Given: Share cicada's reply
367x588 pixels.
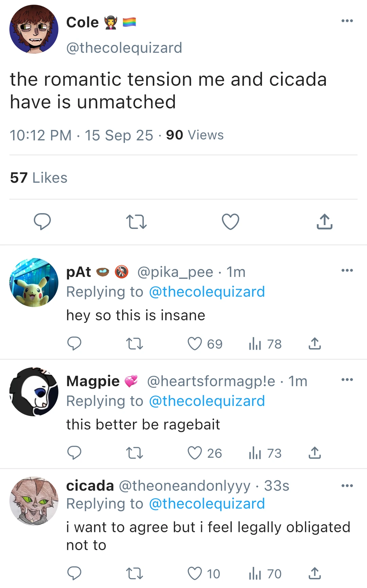Looking at the screenshot, I should (315, 574).
